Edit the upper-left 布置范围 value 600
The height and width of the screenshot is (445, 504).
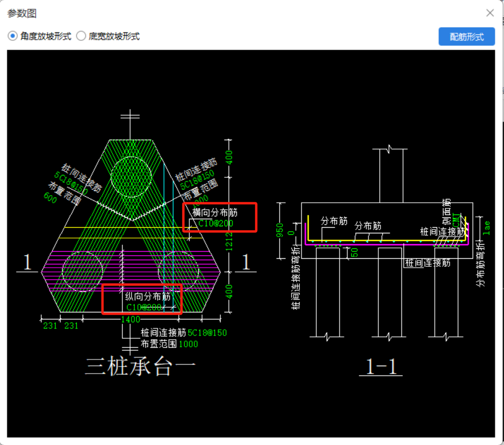pos(50,198)
